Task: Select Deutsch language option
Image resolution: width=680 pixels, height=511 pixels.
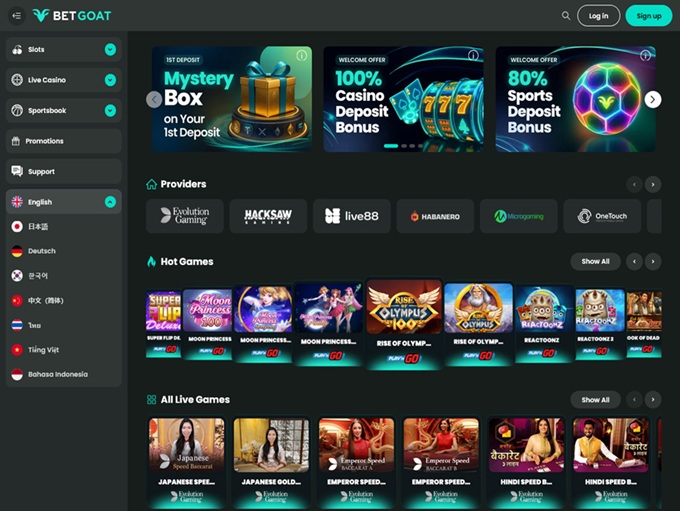Action: 42,251
